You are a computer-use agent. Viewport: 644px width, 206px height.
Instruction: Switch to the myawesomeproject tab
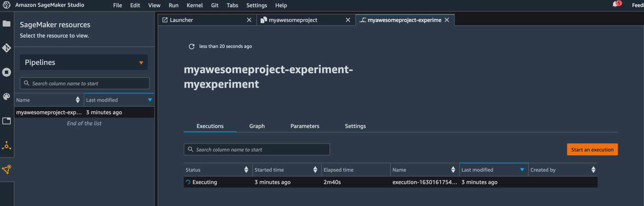(306, 20)
